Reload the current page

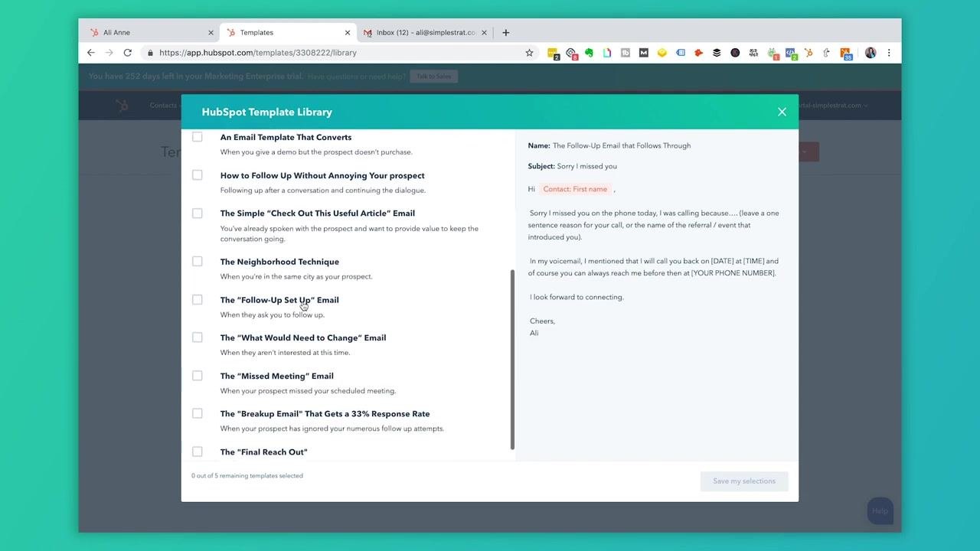[128, 53]
